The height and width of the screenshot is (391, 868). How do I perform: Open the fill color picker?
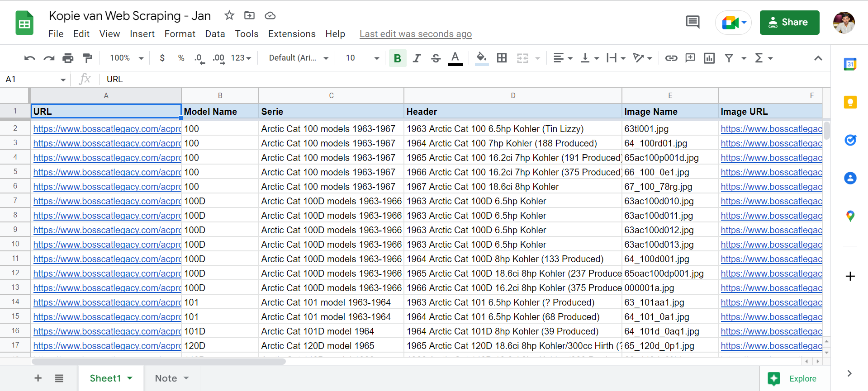(x=482, y=58)
